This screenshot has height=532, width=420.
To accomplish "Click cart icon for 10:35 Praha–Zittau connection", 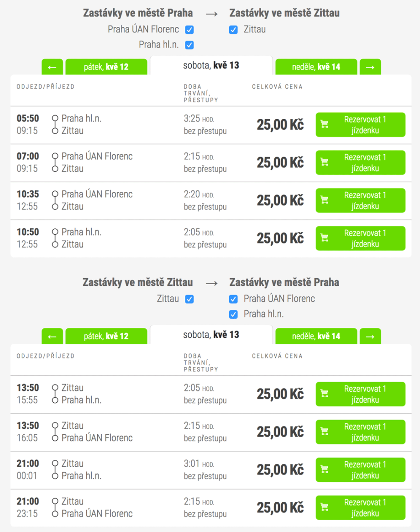I will 325,200.
